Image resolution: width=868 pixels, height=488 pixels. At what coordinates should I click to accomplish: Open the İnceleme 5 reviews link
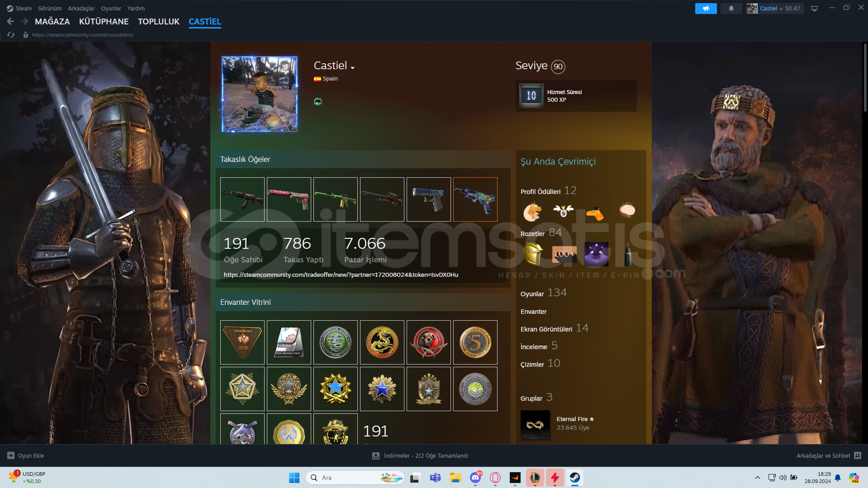tap(539, 346)
